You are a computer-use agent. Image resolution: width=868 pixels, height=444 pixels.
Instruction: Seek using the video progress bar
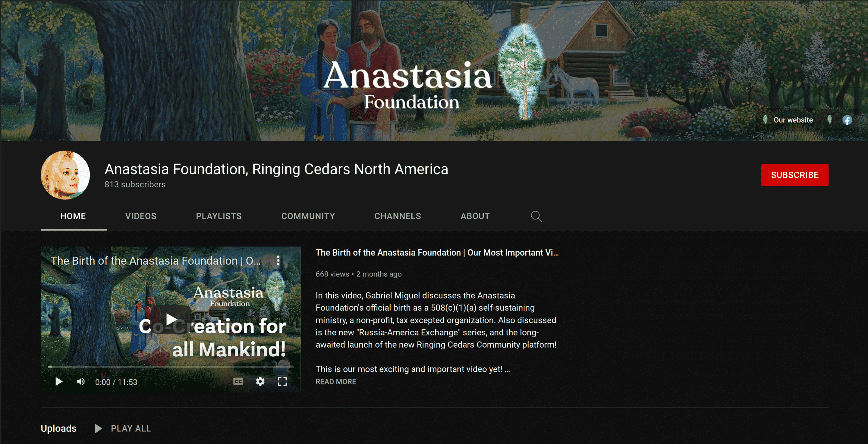click(x=171, y=366)
